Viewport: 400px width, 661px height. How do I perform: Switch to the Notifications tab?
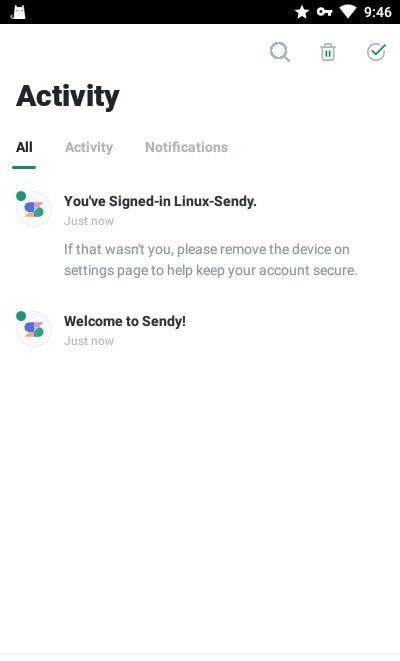186,147
